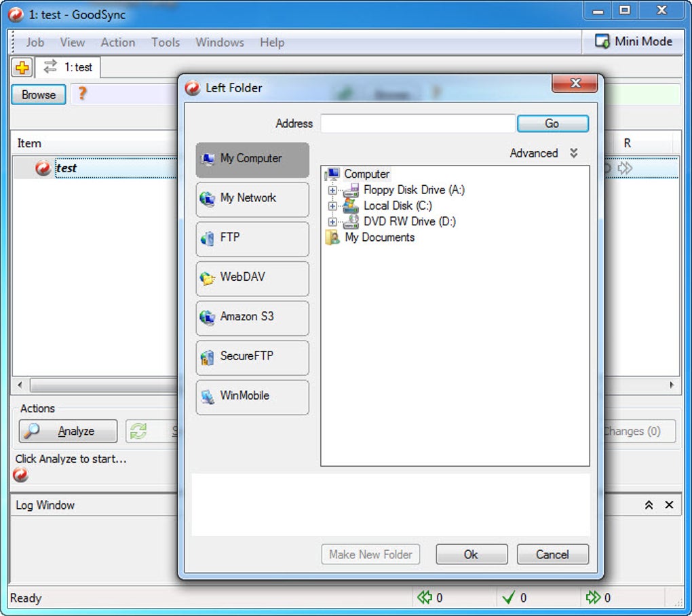The image size is (692, 616).
Task: Click inside the Address input field
Action: [x=418, y=123]
